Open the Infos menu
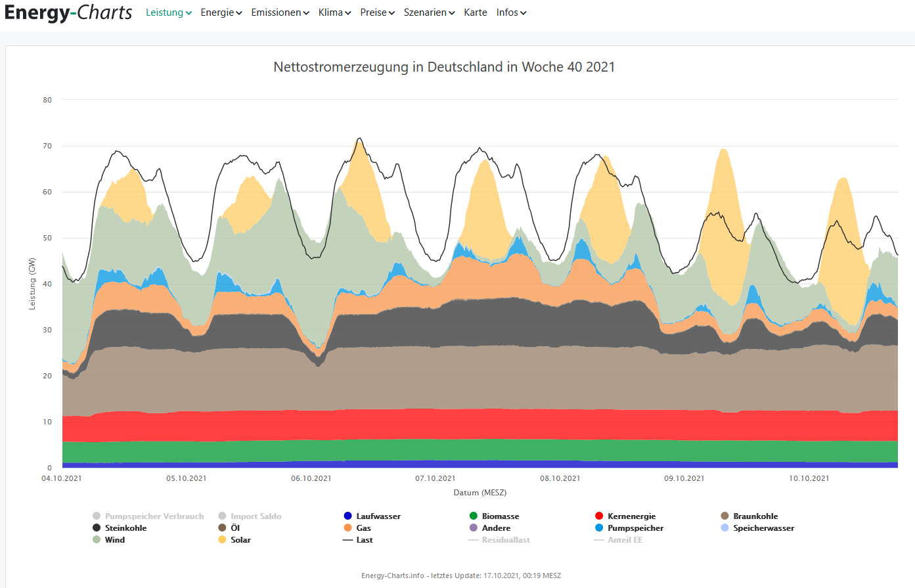This screenshot has height=588, width=915. tap(512, 12)
